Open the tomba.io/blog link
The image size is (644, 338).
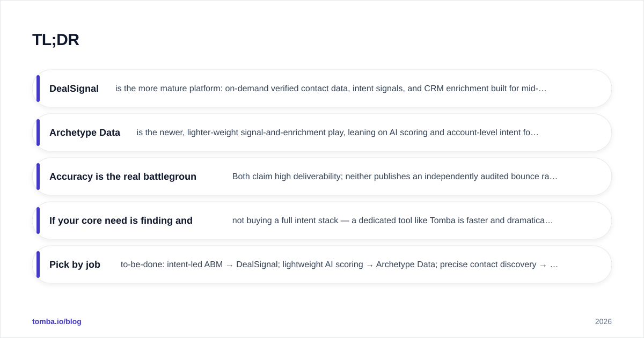(x=57, y=321)
